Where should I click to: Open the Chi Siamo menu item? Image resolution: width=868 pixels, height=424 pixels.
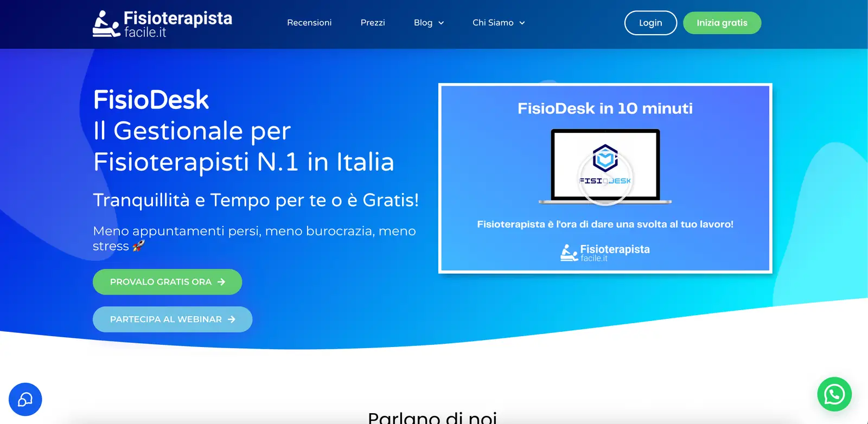pyautogui.click(x=493, y=23)
